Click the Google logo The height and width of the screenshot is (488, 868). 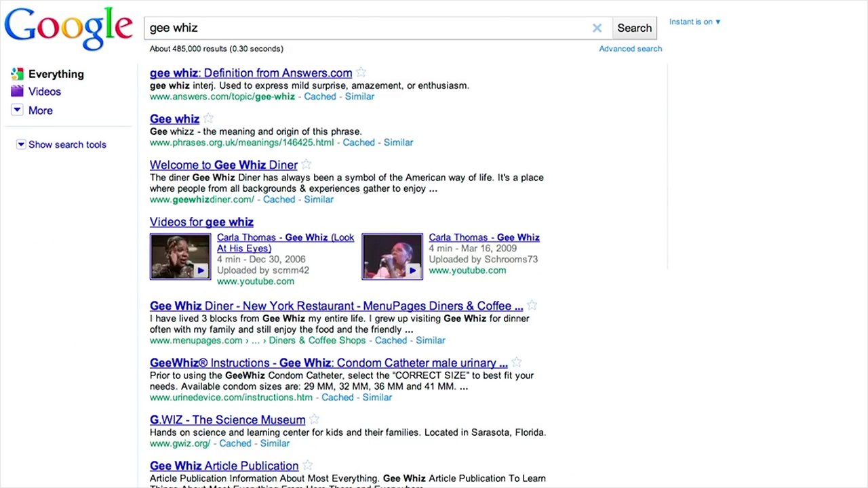(x=68, y=29)
